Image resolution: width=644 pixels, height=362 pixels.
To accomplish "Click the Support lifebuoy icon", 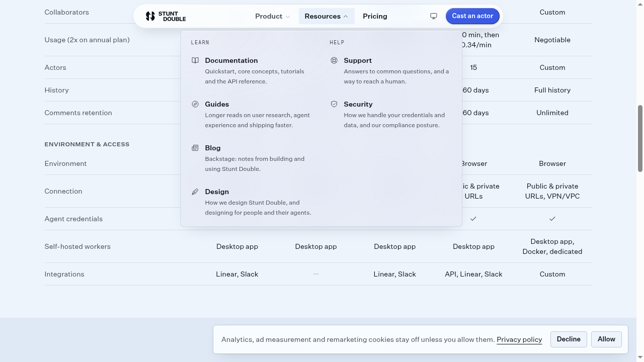I will [334, 60].
